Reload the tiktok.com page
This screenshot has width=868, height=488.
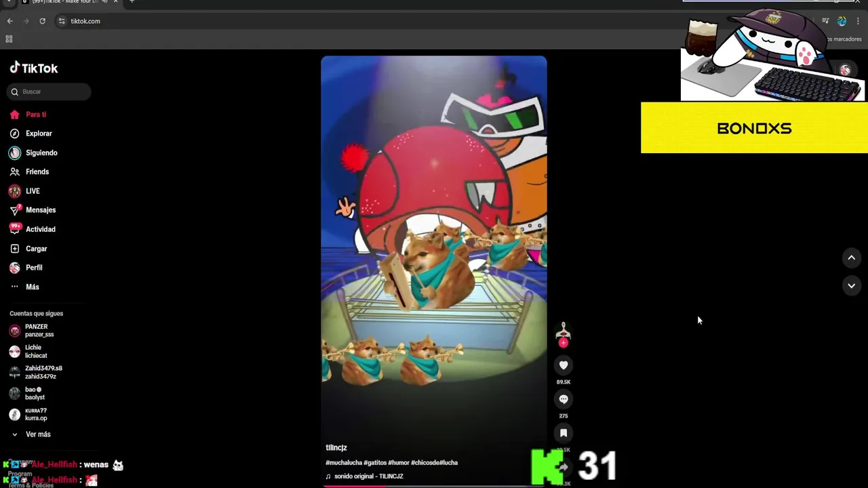coord(42,21)
